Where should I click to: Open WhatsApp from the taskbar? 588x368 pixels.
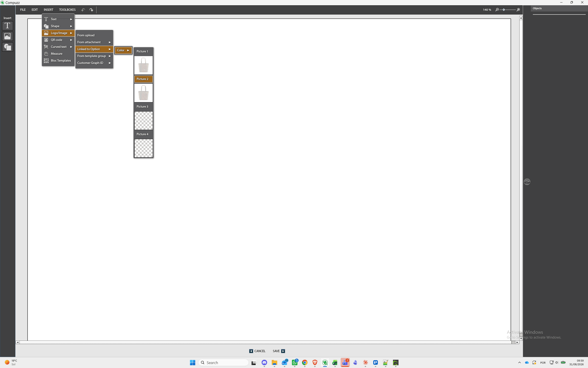(295, 363)
